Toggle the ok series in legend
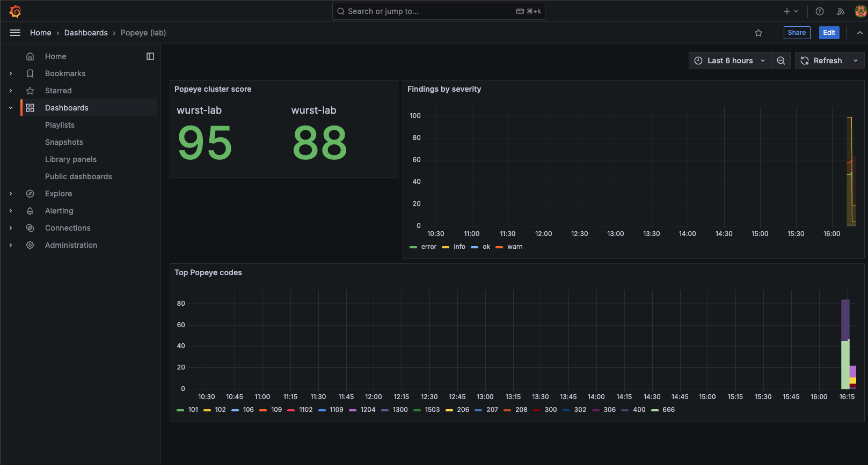This screenshot has width=868, height=465. tap(486, 247)
